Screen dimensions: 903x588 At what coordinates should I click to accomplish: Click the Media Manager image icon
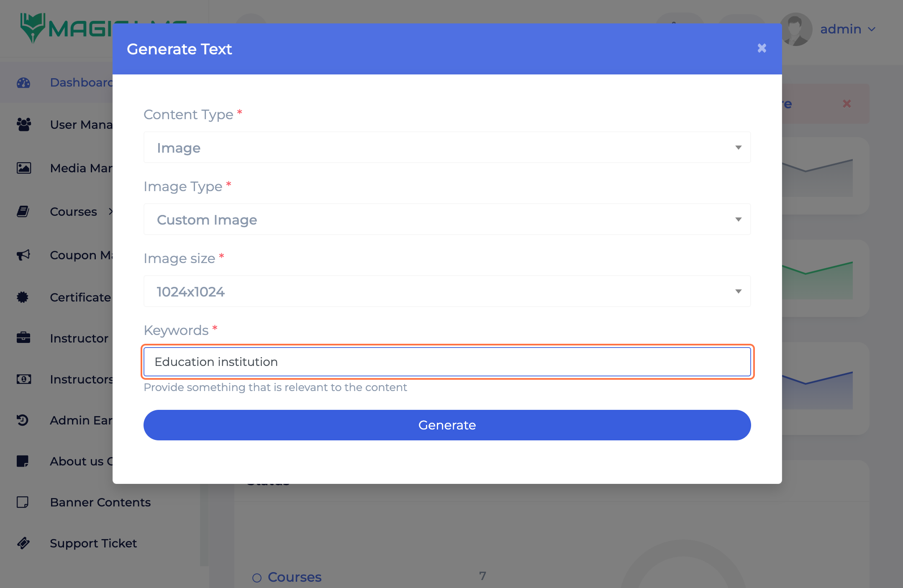click(x=23, y=168)
